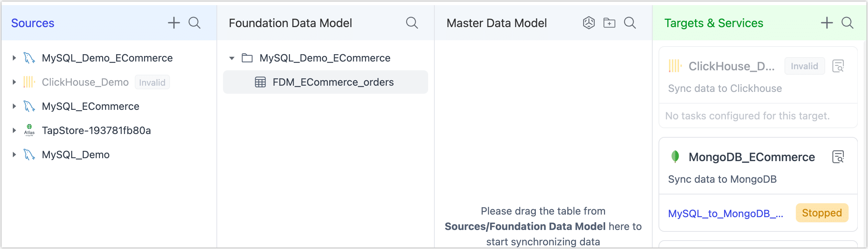Viewport: 868px width, 249px height.
Task: Click the Sources panel heading
Action: 33,23
